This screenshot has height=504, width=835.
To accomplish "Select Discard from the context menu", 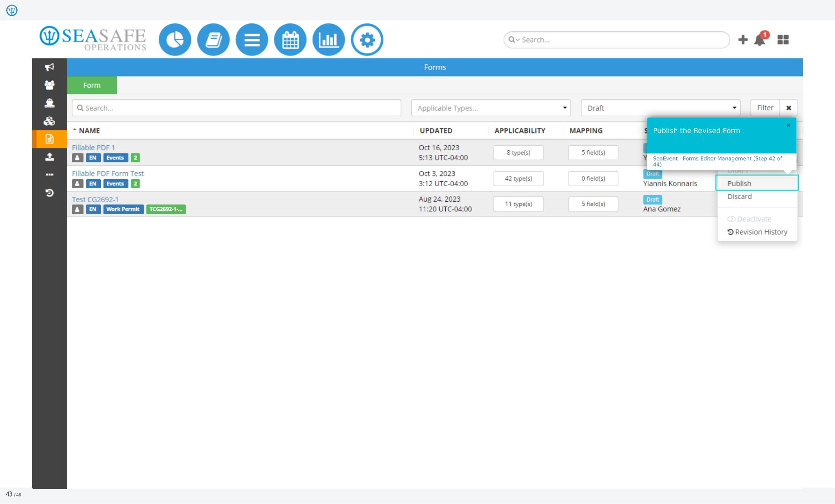I will [739, 196].
